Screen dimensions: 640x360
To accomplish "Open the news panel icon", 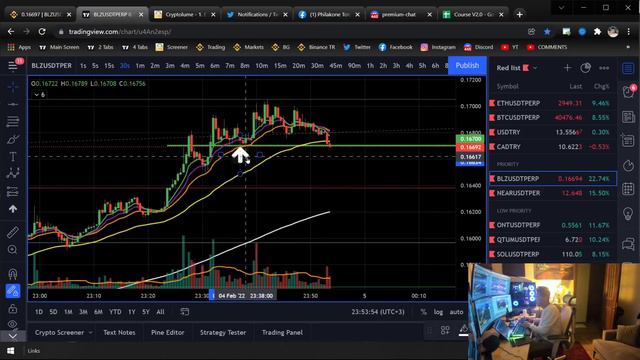I will 628,117.
